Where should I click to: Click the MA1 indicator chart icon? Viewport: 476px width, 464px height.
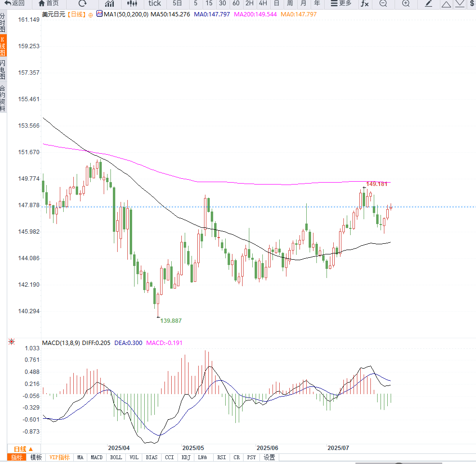pyautogui.click(x=99, y=13)
